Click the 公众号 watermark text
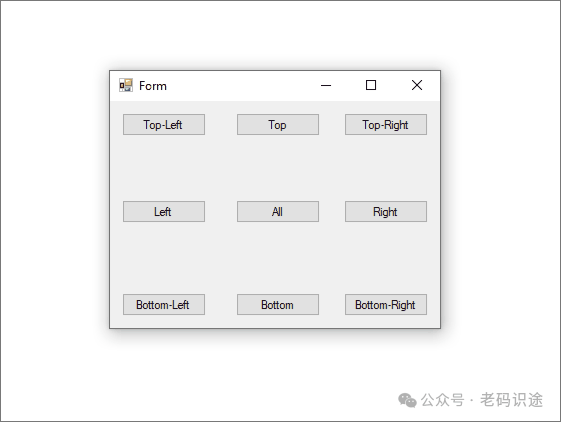Screen dimensions: 561x422 tap(443, 400)
